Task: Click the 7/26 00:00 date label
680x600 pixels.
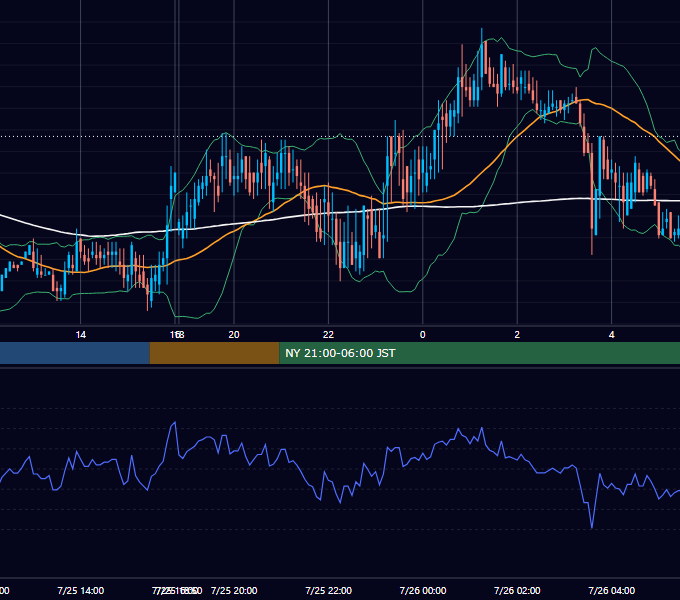Action: (x=423, y=590)
